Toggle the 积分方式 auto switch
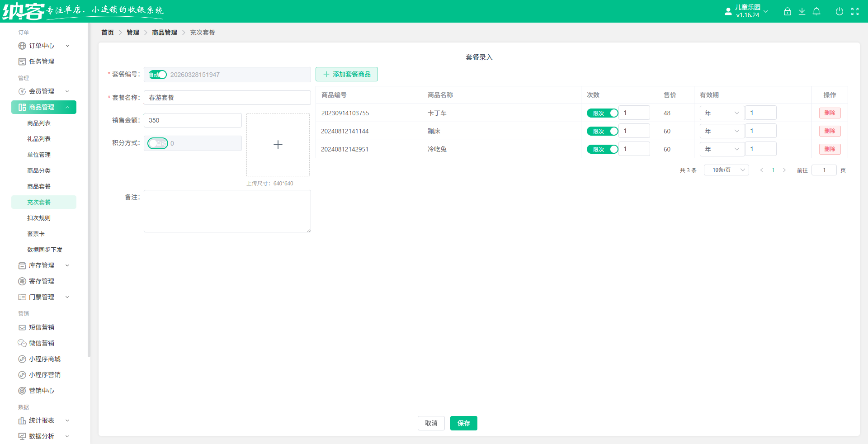This screenshot has width=868, height=444. 158,143
